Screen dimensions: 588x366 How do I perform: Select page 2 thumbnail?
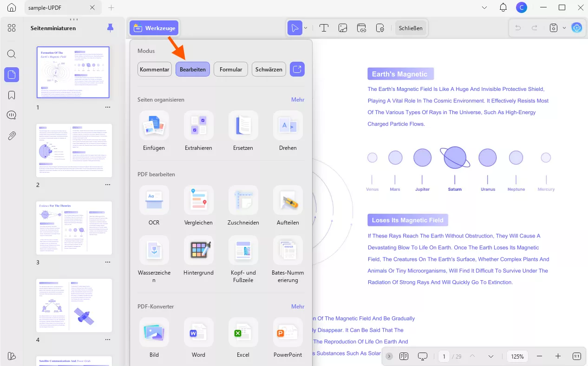click(74, 150)
